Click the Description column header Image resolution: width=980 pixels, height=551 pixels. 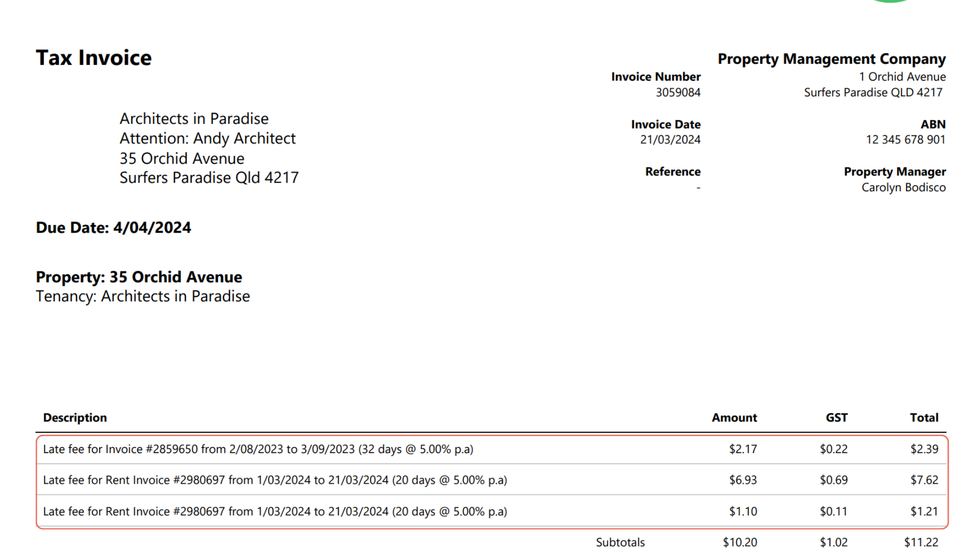[75, 418]
